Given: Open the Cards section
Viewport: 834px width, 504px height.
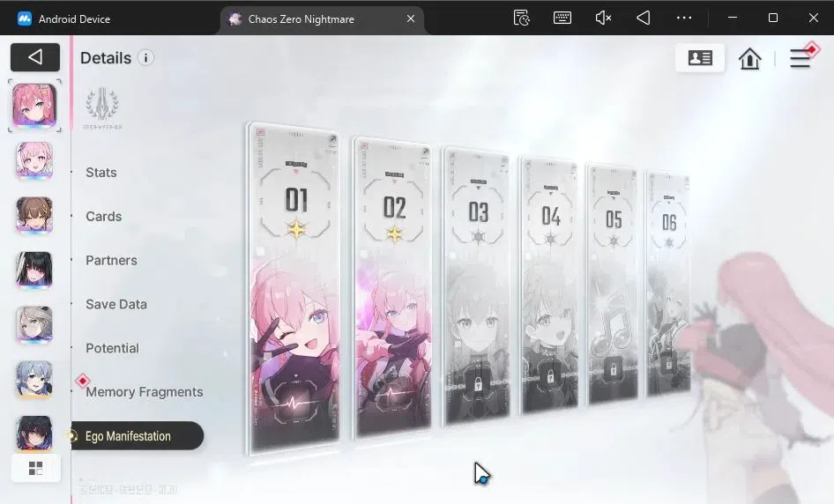Looking at the screenshot, I should [x=104, y=217].
